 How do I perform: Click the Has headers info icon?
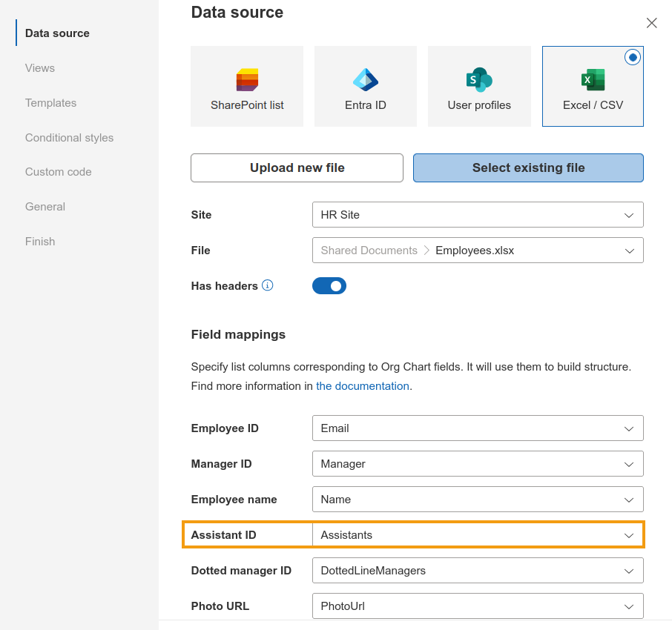[268, 285]
